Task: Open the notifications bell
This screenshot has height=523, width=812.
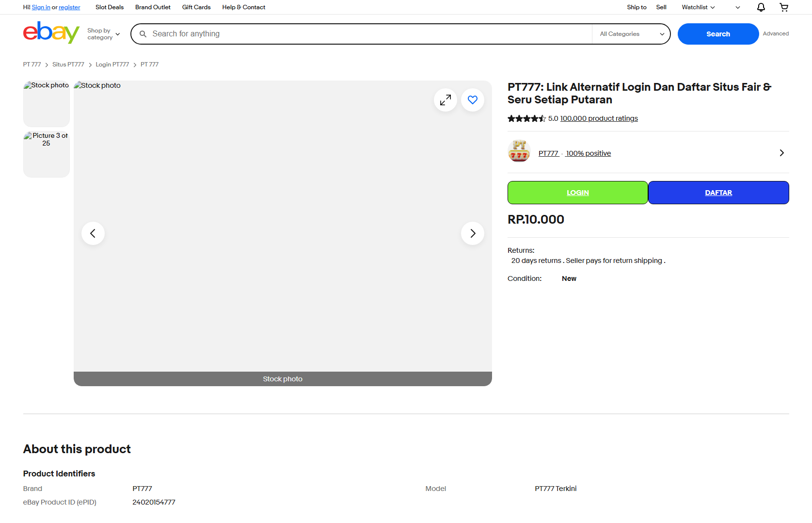Action: (761, 7)
